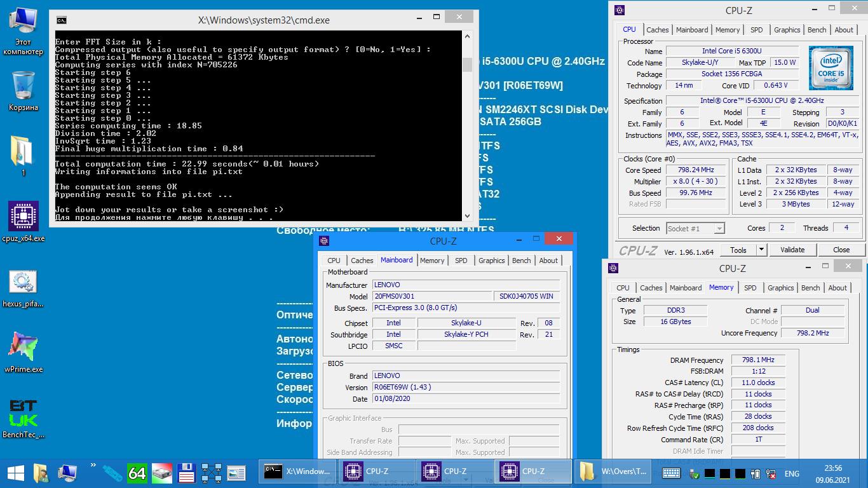Open Caches tab in the Memory CPU-Z window
868x488 pixels.
coord(651,288)
